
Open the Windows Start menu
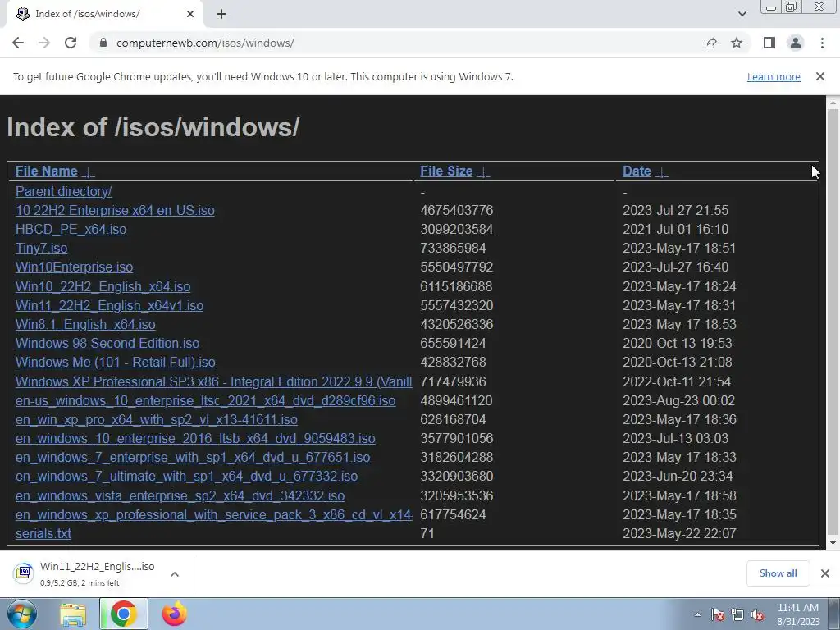(21, 614)
